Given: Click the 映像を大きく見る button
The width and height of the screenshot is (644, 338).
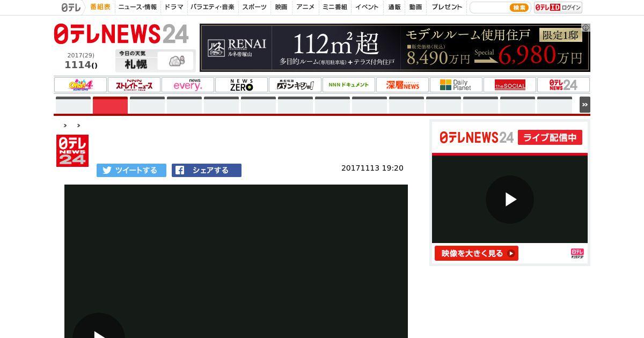Looking at the screenshot, I should click(477, 253).
